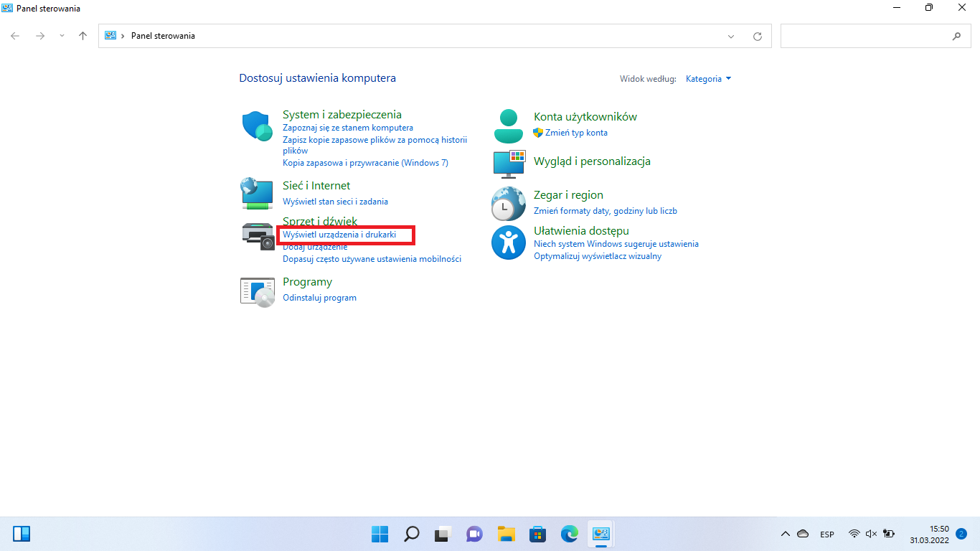Open Niech system Windows sugeruje ustawienia
The height and width of the screenshot is (551, 980).
pos(616,244)
